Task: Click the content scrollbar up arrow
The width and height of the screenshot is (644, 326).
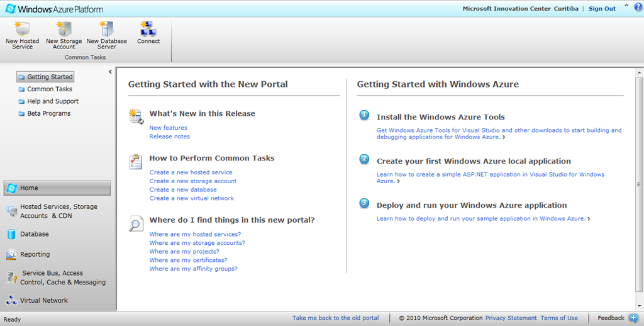Action: pos(639,73)
